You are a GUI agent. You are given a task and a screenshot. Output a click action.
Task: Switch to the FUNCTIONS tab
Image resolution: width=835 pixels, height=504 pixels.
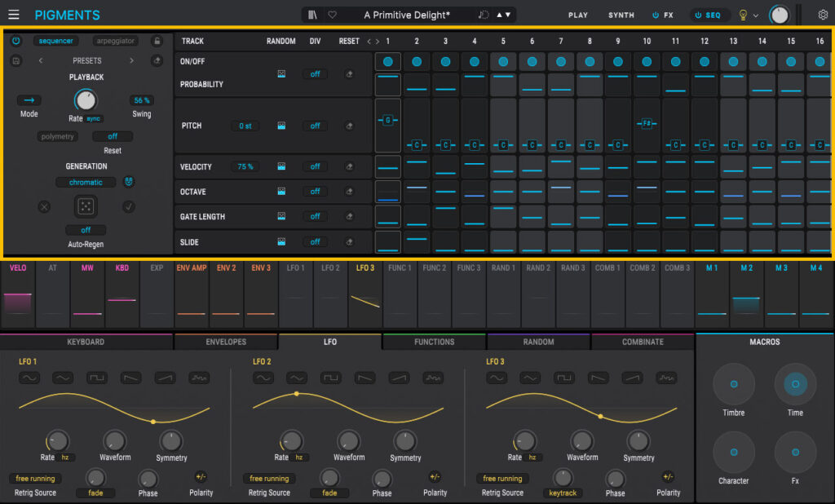(x=434, y=342)
